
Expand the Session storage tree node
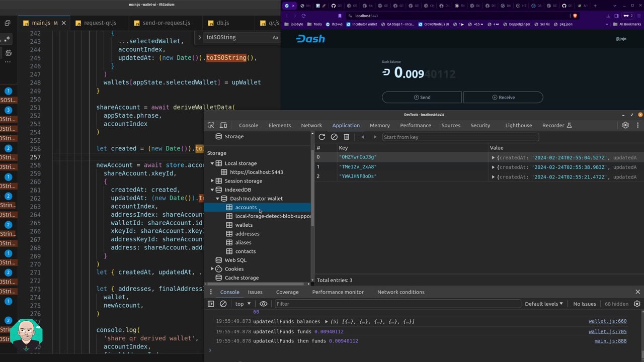point(212,181)
